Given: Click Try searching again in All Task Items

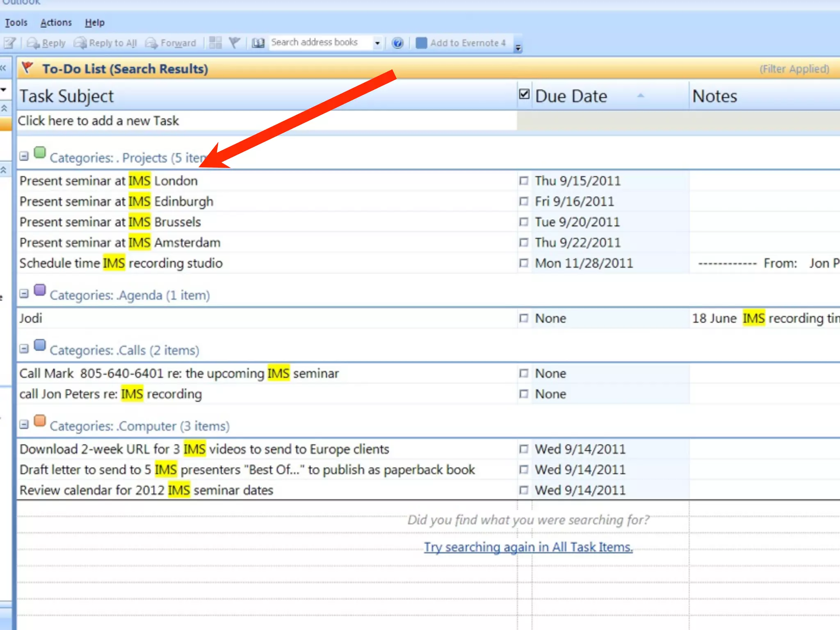Looking at the screenshot, I should [528, 547].
